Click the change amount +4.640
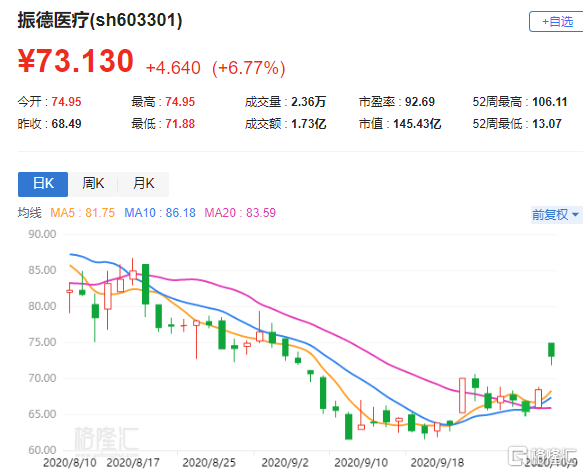The image size is (583, 473). (173, 68)
